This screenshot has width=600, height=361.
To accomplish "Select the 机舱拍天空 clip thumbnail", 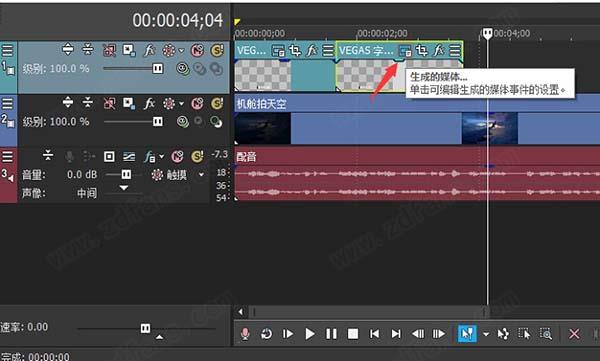I will pyautogui.click(x=262, y=128).
